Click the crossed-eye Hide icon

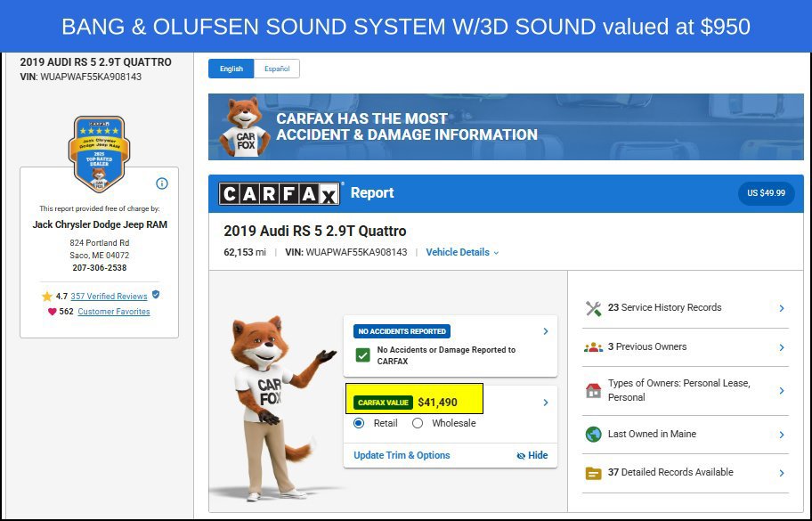[x=521, y=456]
